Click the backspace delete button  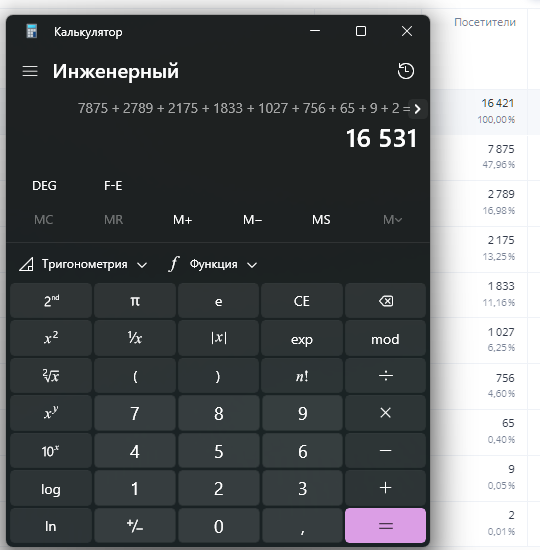click(385, 301)
